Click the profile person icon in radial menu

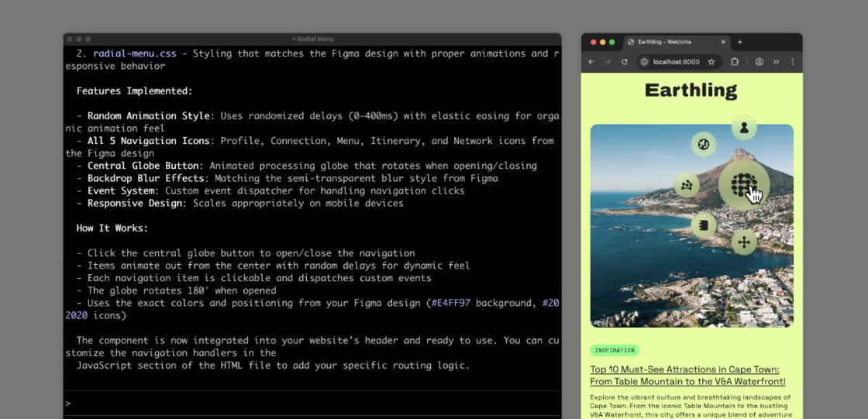[x=743, y=127]
